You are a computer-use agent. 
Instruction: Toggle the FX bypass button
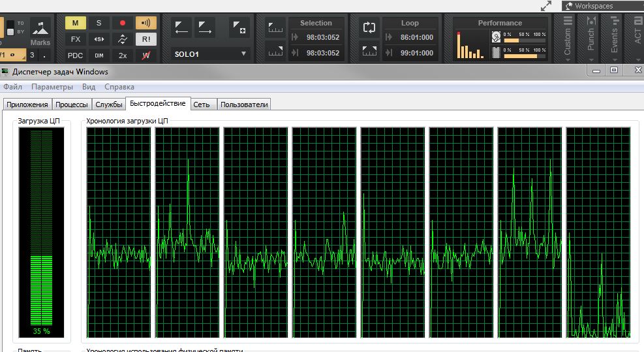(75, 39)
